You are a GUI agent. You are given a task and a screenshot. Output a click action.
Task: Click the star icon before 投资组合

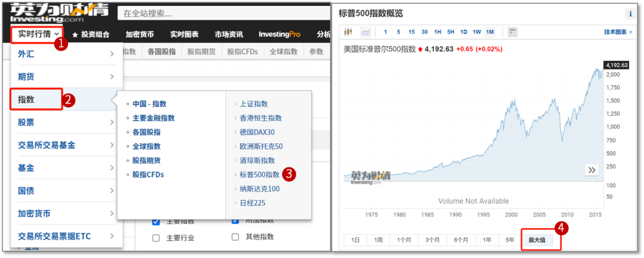75,35
